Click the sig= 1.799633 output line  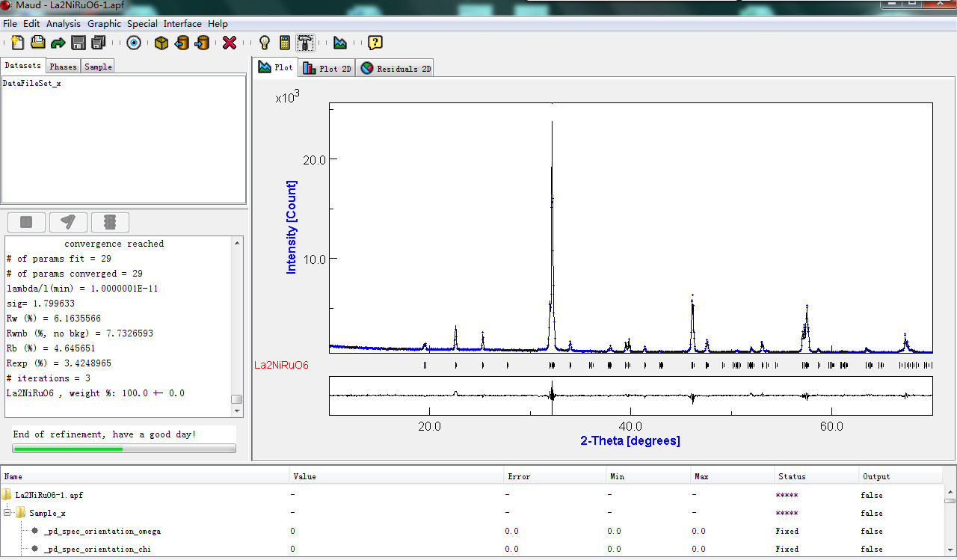click(x=40, y=304)
